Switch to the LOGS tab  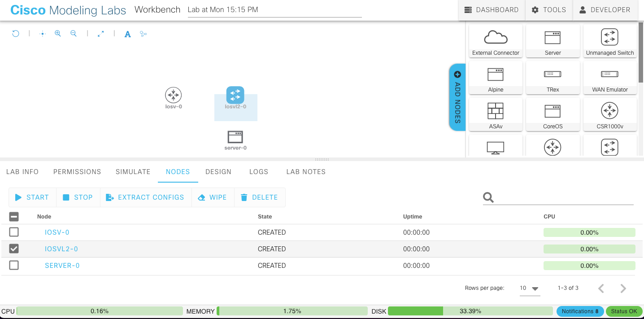259,172
